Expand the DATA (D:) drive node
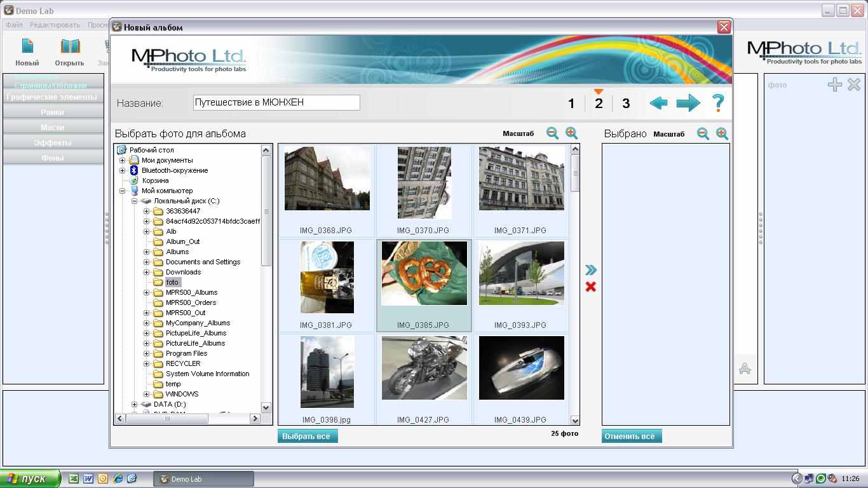The height and width of the screenshot is (488, 868). [135, 405]
